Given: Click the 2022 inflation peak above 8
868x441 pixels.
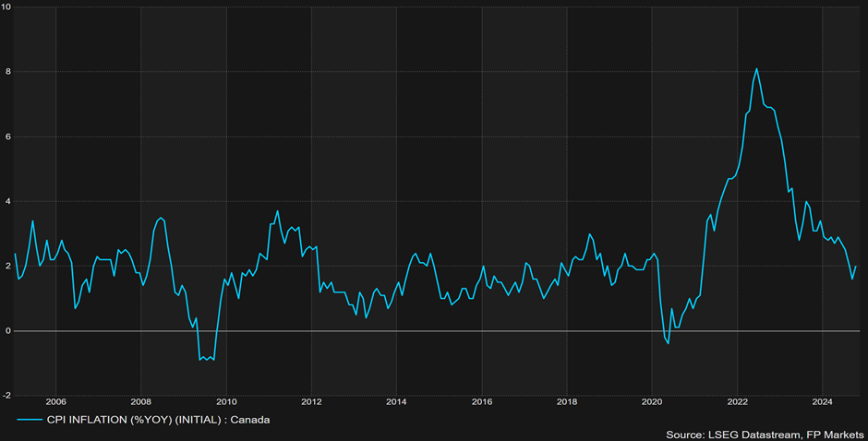Looking at the screenshot, I should (756, 68).
